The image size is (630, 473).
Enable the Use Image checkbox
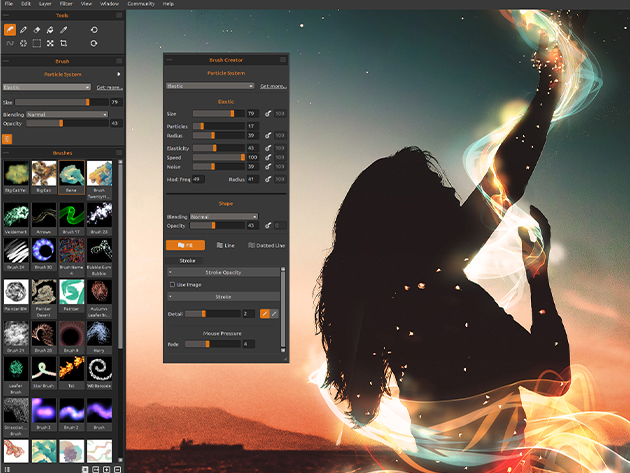pos(172,284)
